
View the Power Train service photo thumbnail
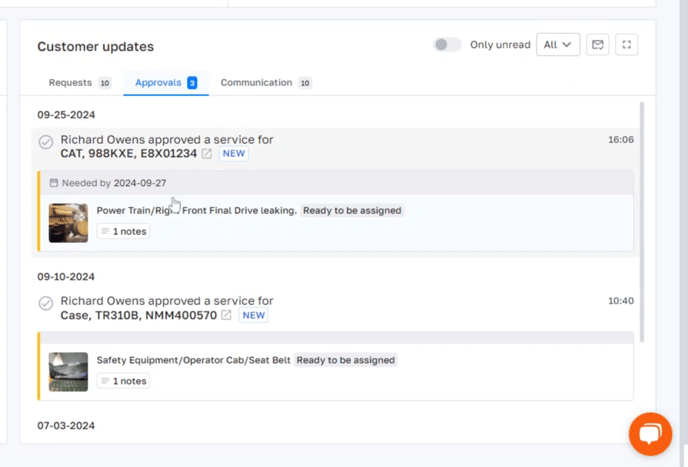(x=69, y=223)
